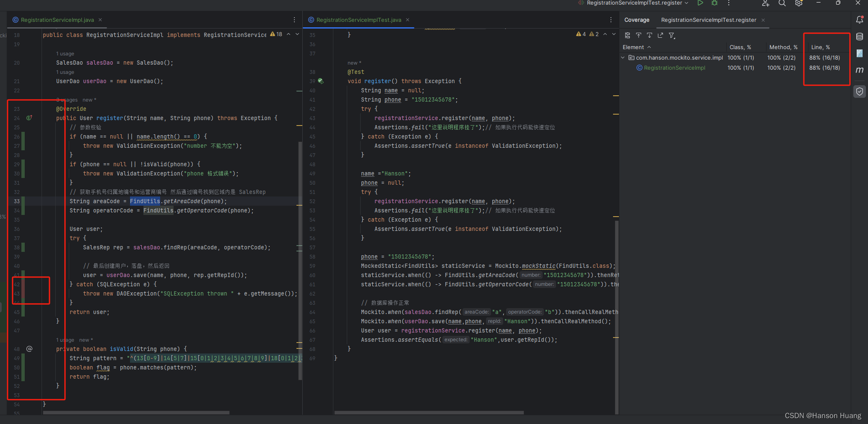This screenshot has height=424, width=868.
Task: Click the @ gutter icon beside isValid method
Action: click(x=29, y=349)
